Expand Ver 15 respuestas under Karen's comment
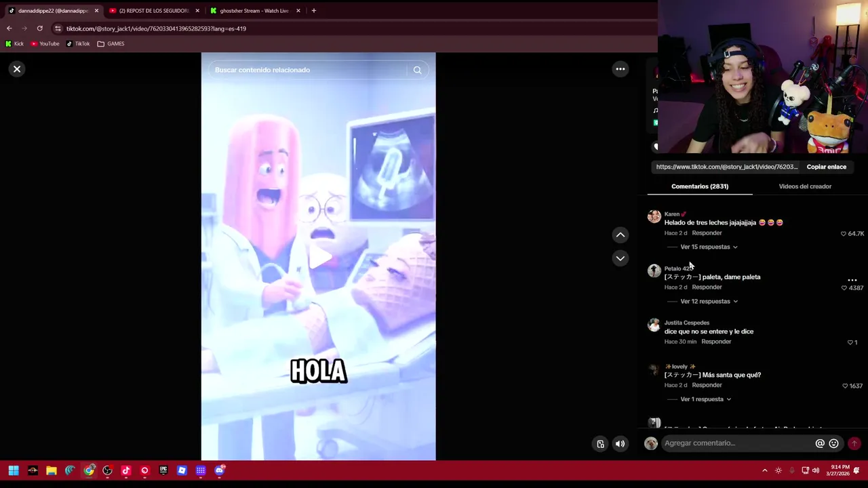Screen dimensions: 868x488 [x=709, y=247]
